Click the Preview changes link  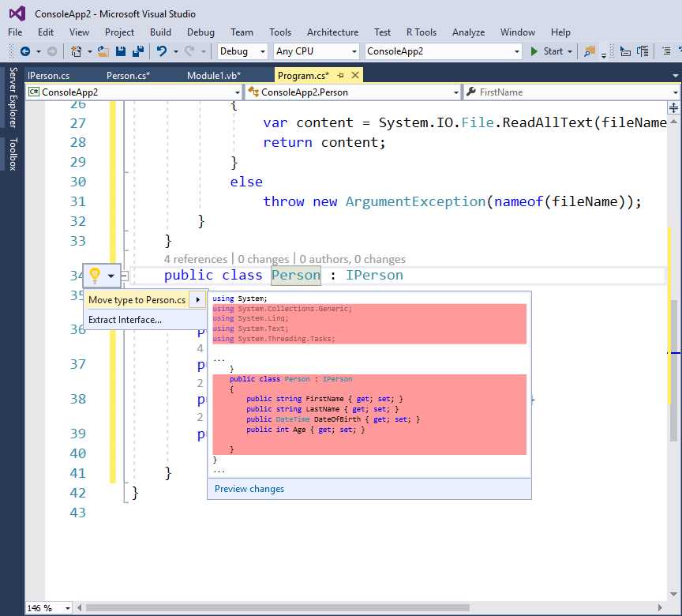[x=249, y=489]
